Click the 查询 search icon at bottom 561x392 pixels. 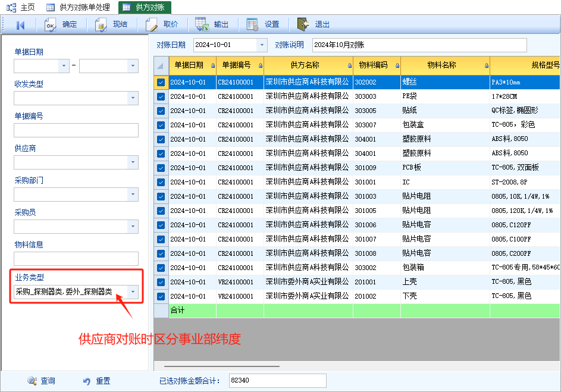[x=32, y=381]
